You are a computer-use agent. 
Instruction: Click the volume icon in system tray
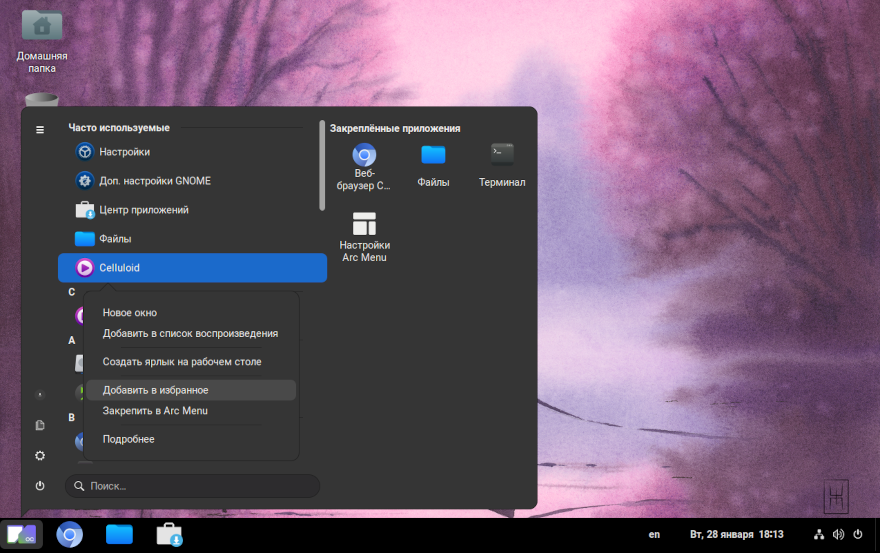(838, 535)
